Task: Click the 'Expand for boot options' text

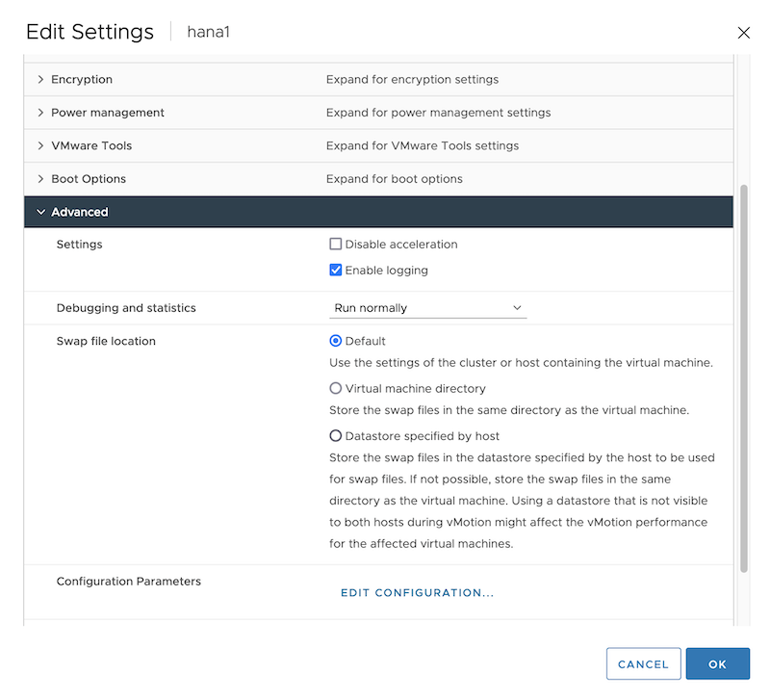Action: (x=394, y=179)
